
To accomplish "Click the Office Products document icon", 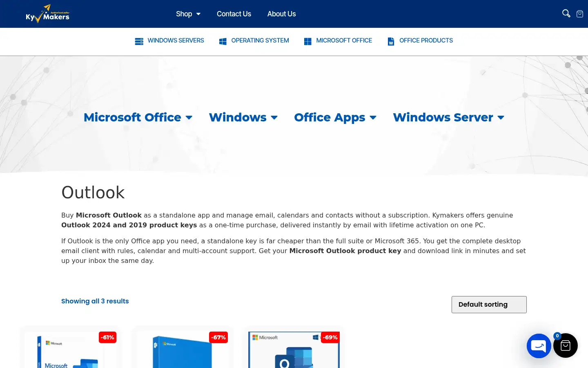I will tap(391, 41).
